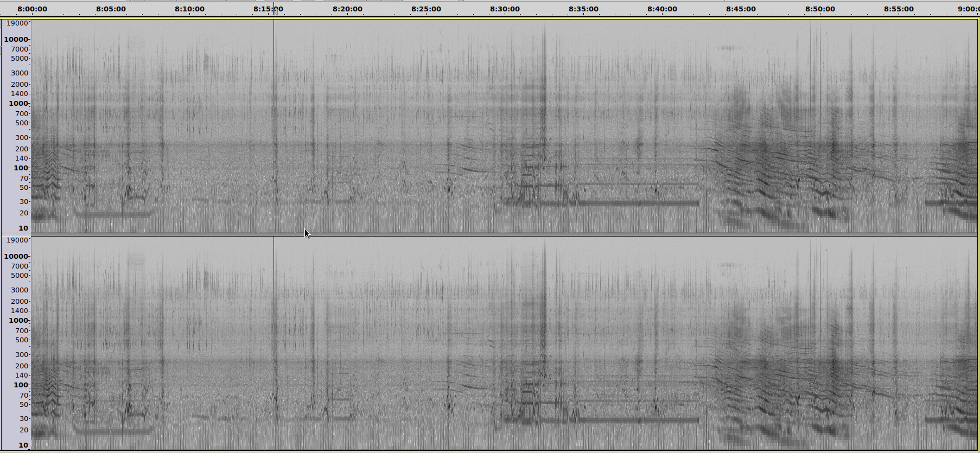
Task: Jump to 8:10:00 on the time ruler
Action: click(x=189, y=9)
